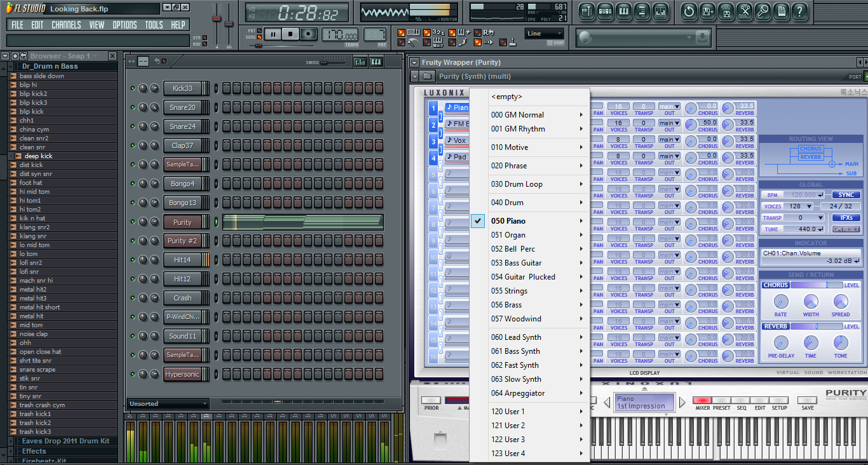The height and width of the screenshot is (465, 868).
Task: Open the browser view icon
Action: [x=642, y=11]
